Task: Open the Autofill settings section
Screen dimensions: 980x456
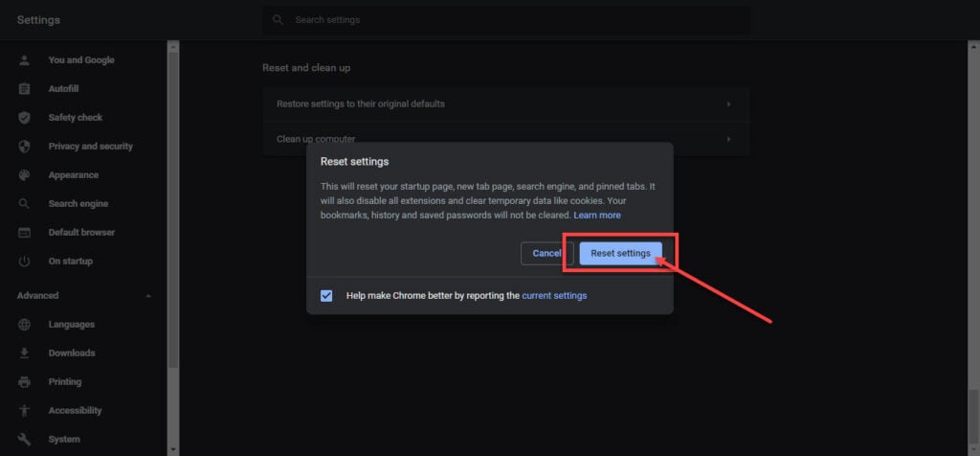Action: pos(64,89)
